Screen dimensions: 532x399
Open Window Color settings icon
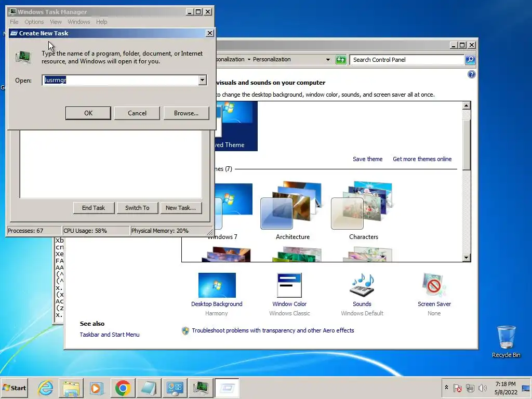[289, 285]
